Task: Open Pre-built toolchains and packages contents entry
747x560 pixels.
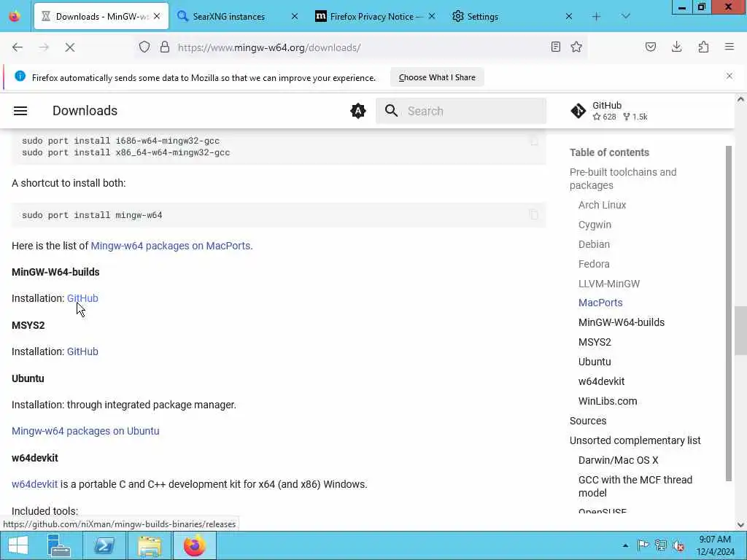Action: click(623, 179)
